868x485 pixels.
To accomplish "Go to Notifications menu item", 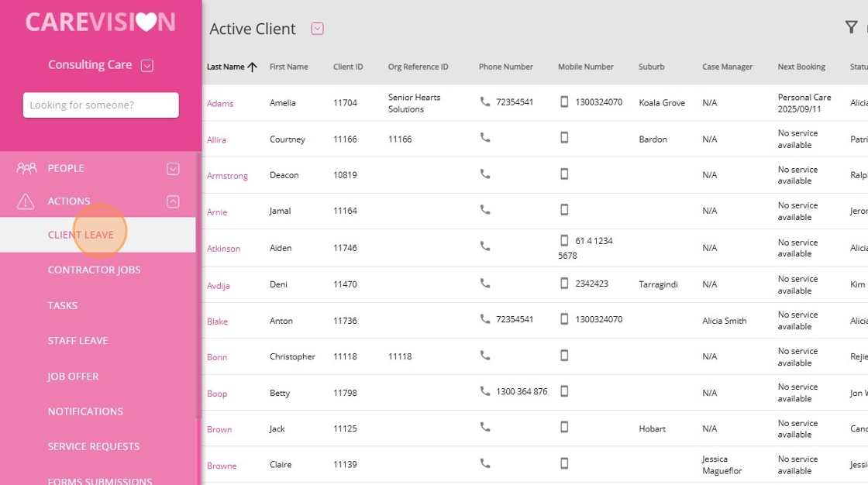I will click(85, 411).
